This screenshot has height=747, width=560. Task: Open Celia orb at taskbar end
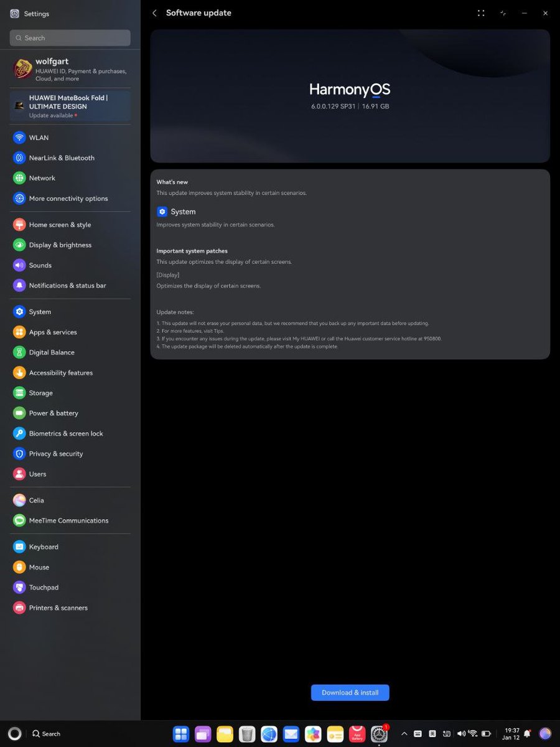pos(545,734)
